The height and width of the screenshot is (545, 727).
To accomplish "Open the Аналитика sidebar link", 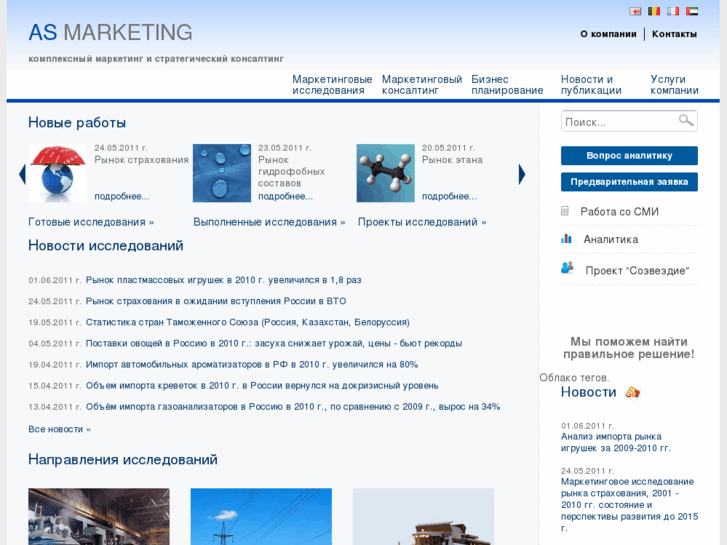I will click(611, 239).
